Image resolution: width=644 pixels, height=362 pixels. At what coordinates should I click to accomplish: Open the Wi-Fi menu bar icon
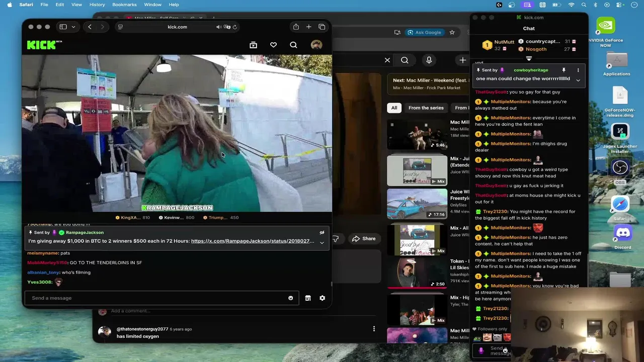572,5
